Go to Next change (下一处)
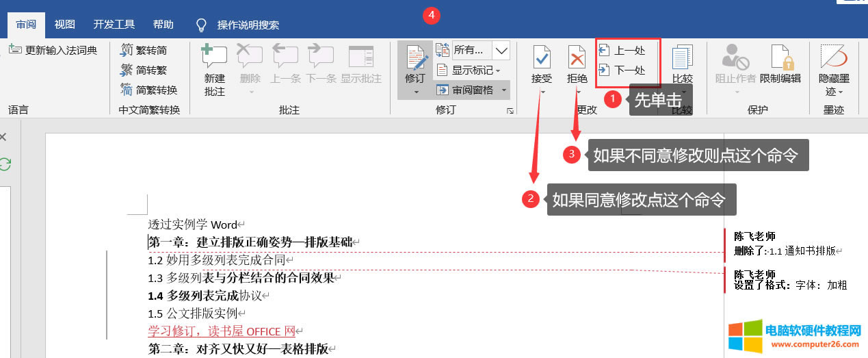The image size is (868, 358). pos(622,70)
